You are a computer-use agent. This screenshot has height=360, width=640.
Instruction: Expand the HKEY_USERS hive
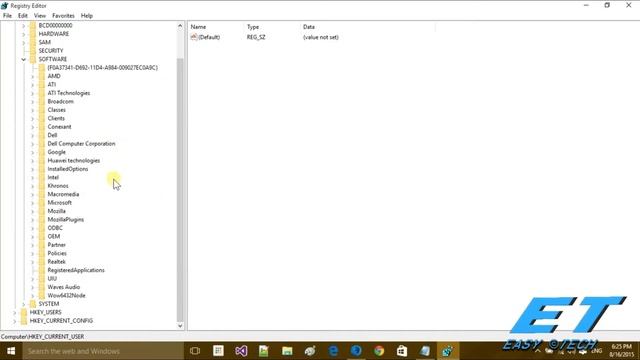pos(15,312)
